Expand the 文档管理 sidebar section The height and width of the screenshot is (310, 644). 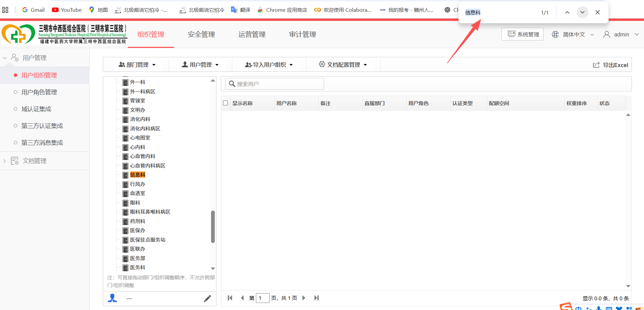click(x=34, y=161)
